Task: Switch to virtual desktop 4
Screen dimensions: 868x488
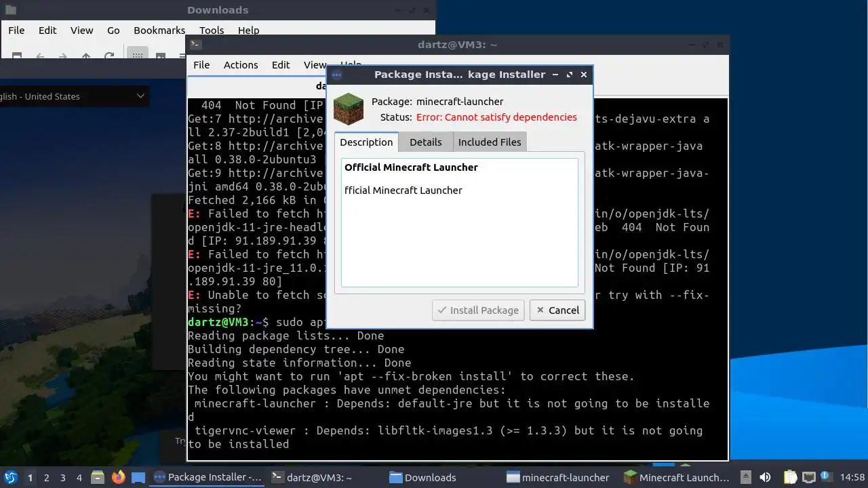Action: [79, 478]
